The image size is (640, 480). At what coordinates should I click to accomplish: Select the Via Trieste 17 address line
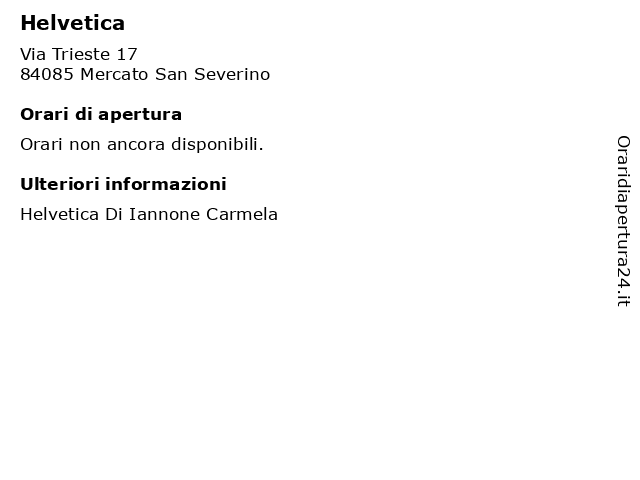pos(78,54)
